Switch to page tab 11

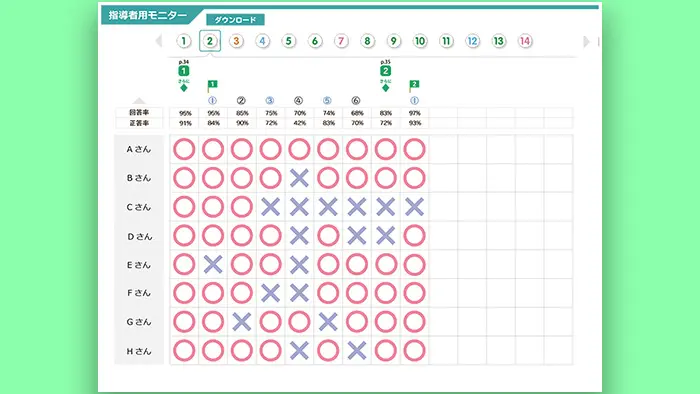(446, 41)
